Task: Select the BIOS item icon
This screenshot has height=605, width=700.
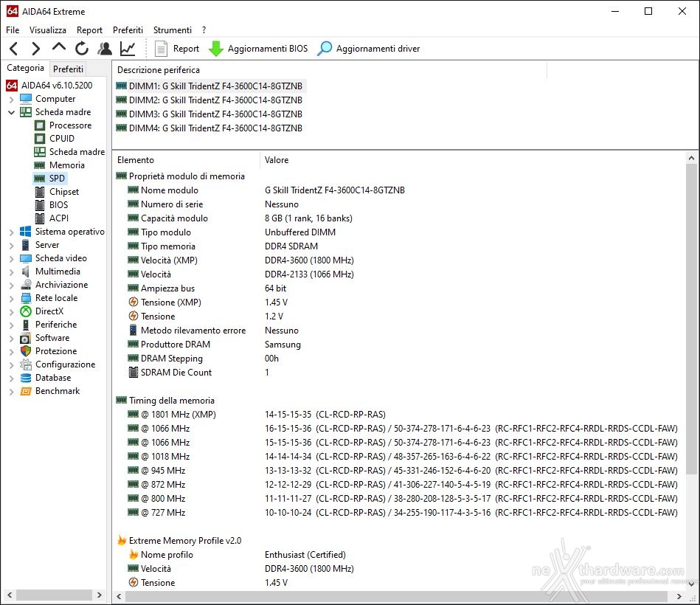Action: click(x=40, y=205)
